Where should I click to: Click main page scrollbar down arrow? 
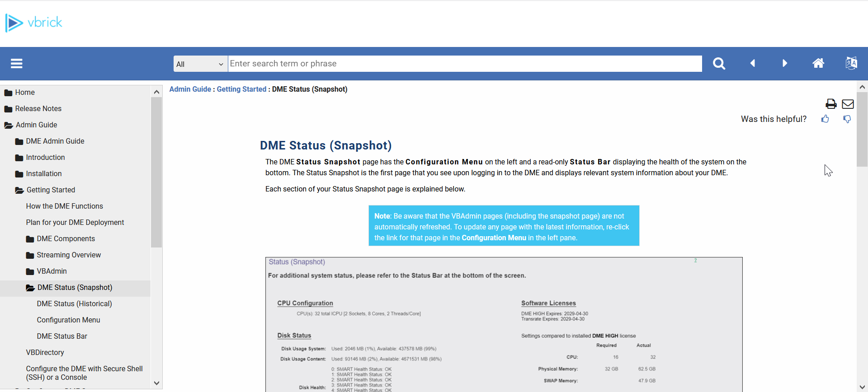pyautogui.click(x=862, y=387)
